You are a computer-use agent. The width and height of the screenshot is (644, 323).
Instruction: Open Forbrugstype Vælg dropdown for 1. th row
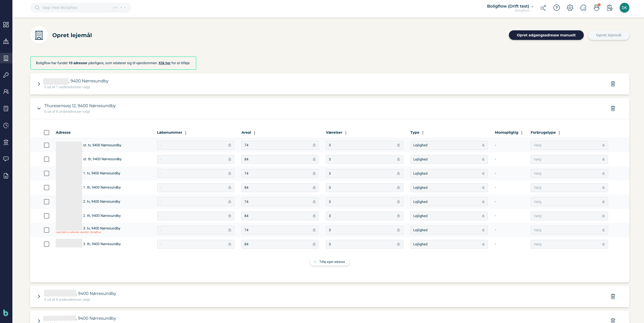569,188
